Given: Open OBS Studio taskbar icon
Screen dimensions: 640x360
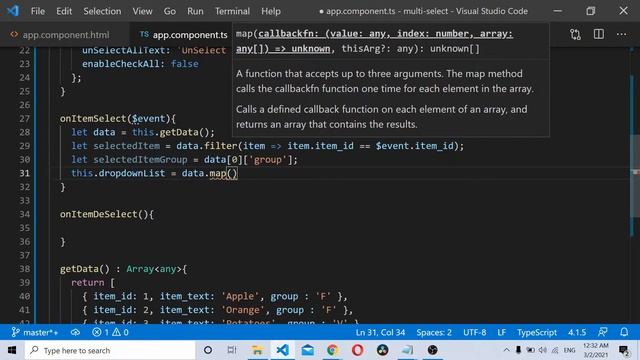Looking at the screenshot, I should coord(432,350).
